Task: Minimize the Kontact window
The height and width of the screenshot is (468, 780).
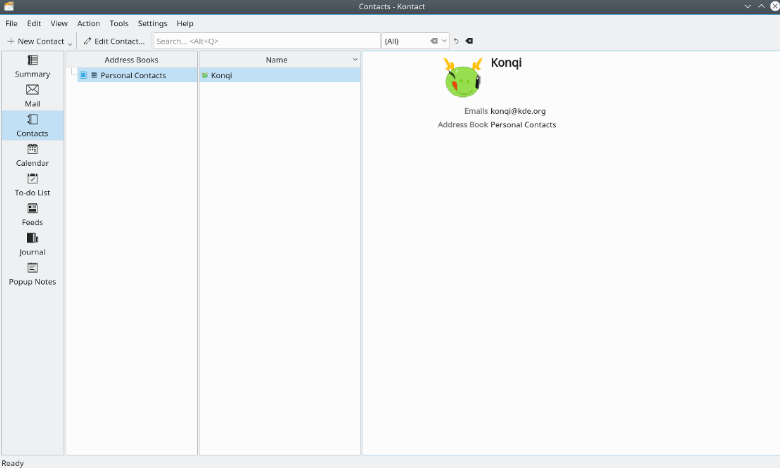Action: (x=748, y=6)
